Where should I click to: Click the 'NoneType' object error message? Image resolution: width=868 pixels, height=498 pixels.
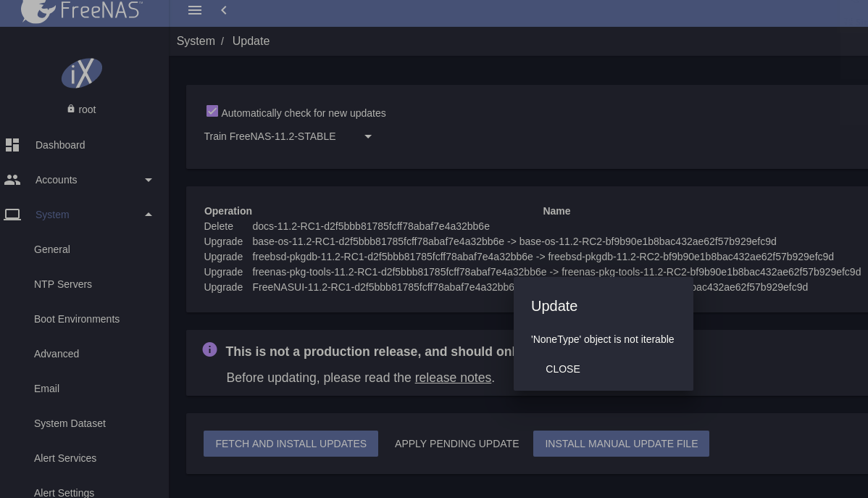pos(602,339)
